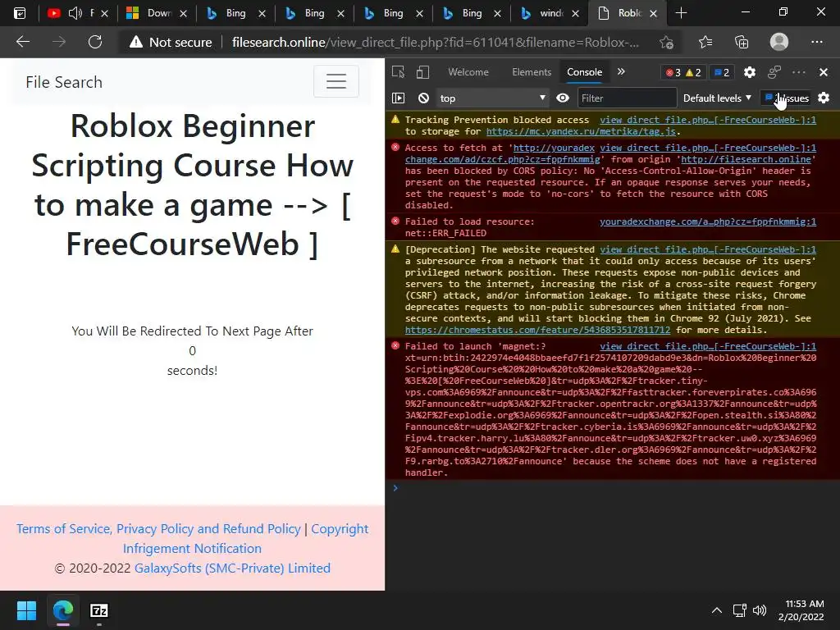Open console settings gear icon
The image size is (840, 630).
click(824, 98)
